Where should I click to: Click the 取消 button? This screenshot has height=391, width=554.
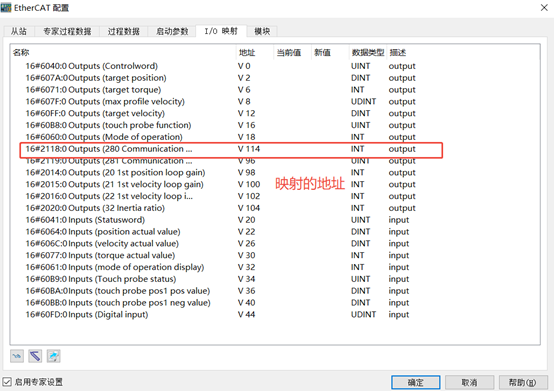(x=469, y=382)
